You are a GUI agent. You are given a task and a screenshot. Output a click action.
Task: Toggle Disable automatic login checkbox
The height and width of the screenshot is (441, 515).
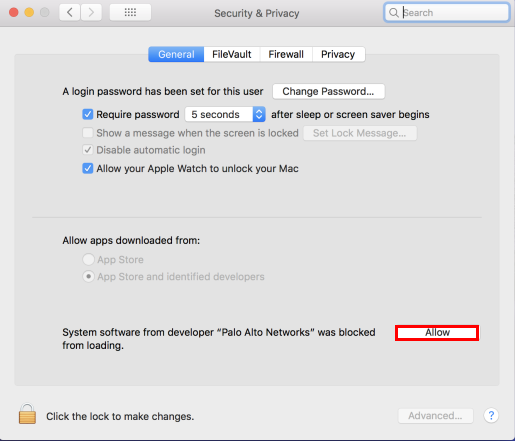88,150
